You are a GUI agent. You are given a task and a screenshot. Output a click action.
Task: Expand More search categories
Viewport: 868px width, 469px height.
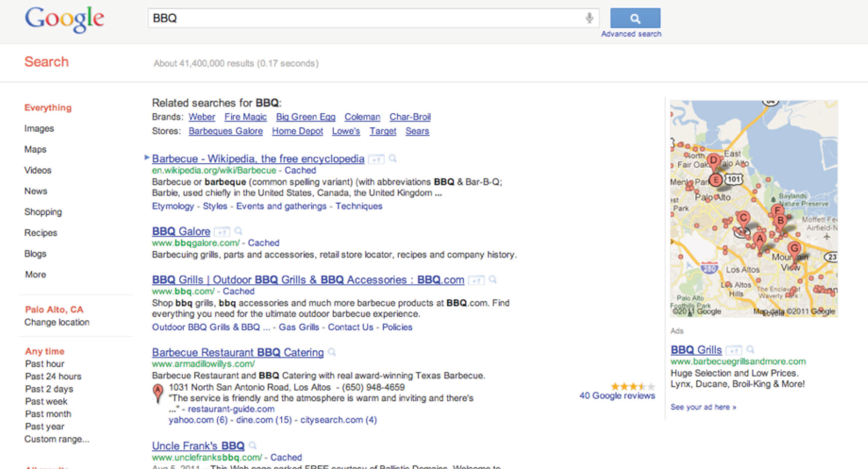coord(36,275)
